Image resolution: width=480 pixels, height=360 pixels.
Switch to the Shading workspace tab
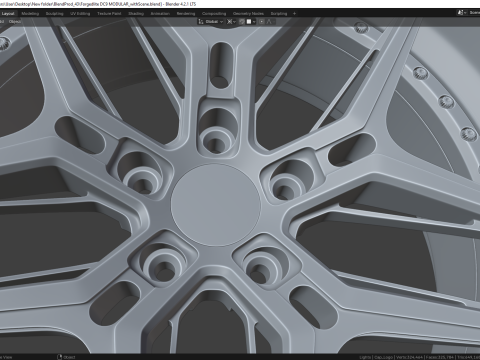coord(136,14)
